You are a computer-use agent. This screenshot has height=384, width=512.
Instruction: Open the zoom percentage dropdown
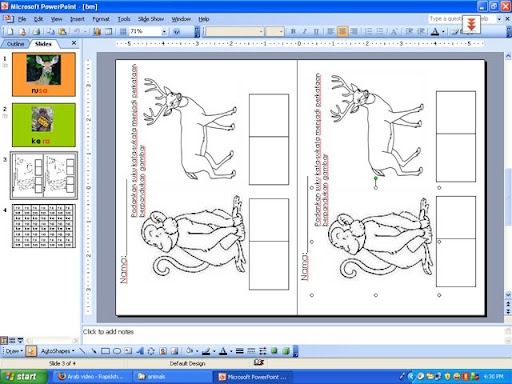tap(164, 32)
